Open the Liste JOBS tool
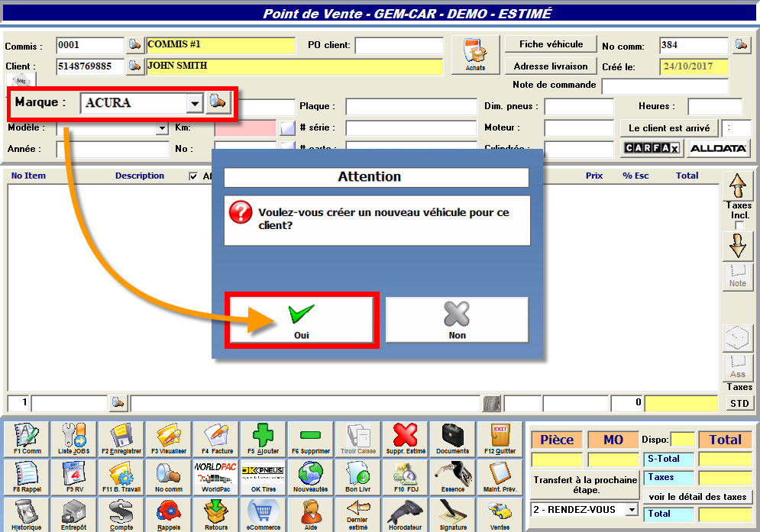Screen dimensions: 760x532 [73, 439]
